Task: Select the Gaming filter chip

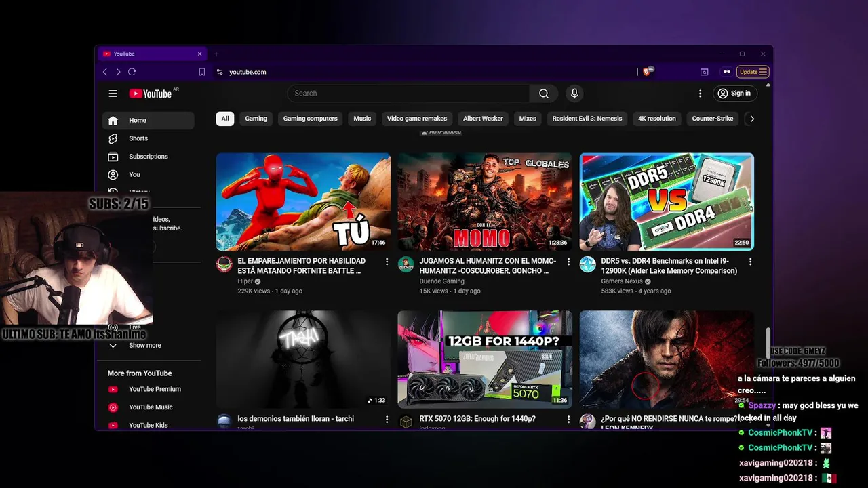Action: pos(256,119)
